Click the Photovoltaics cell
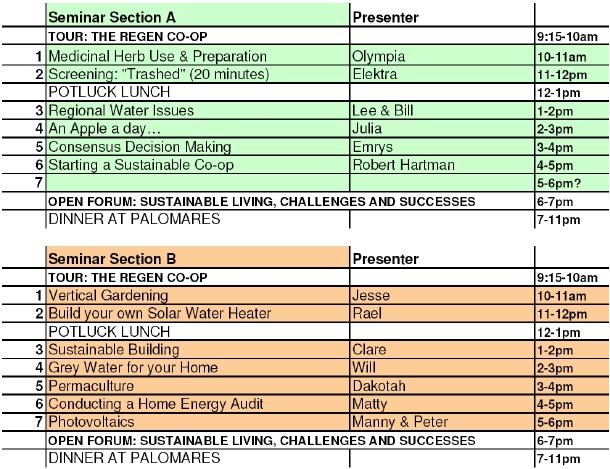This screenshot has height=469, width=610. [x=197, y=422]
